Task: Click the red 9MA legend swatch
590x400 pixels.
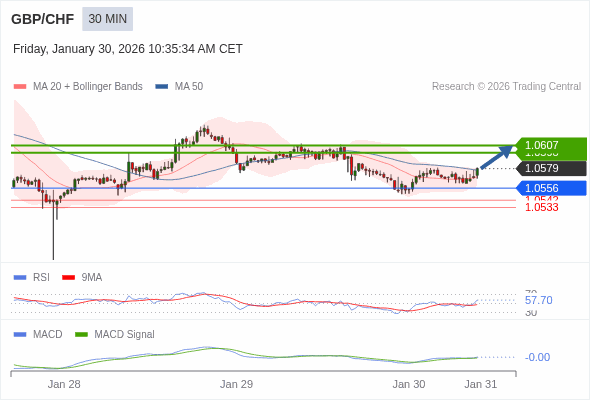Action: tap(68, 278)
